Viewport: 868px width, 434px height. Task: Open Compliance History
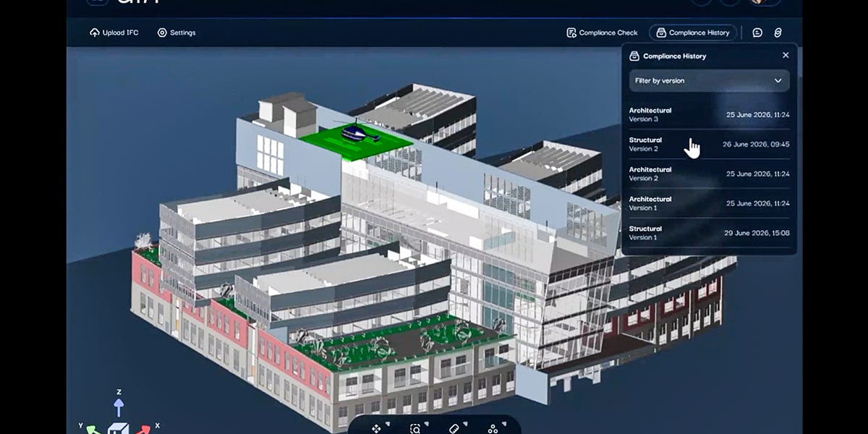tap(692, 33)
